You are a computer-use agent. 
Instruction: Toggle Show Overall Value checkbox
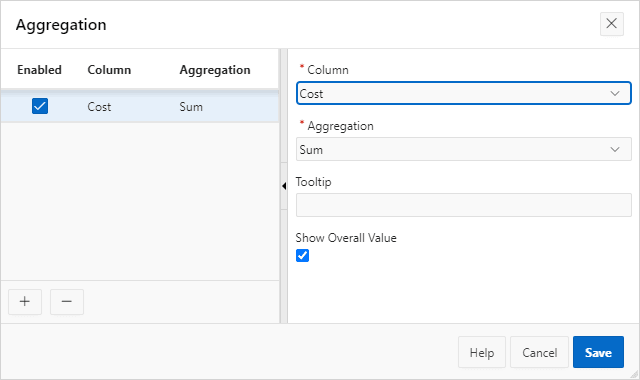(302, 256)
